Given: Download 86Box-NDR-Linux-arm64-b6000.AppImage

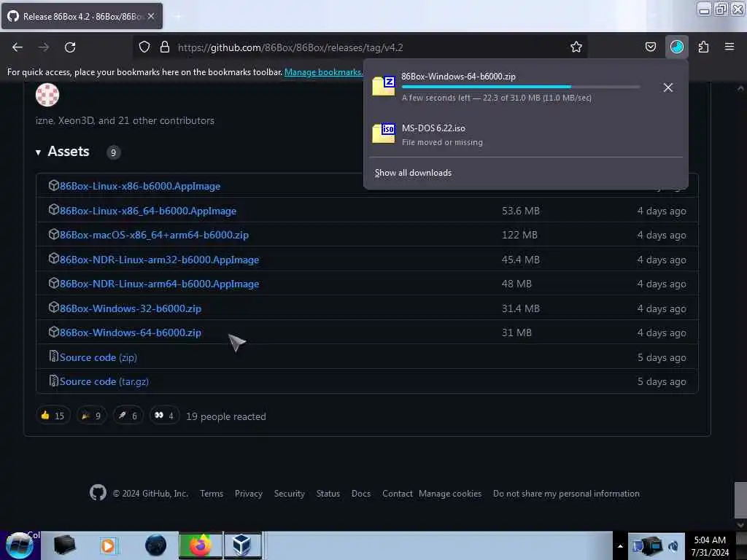Looking at the screenshot, I should point(159,284).
